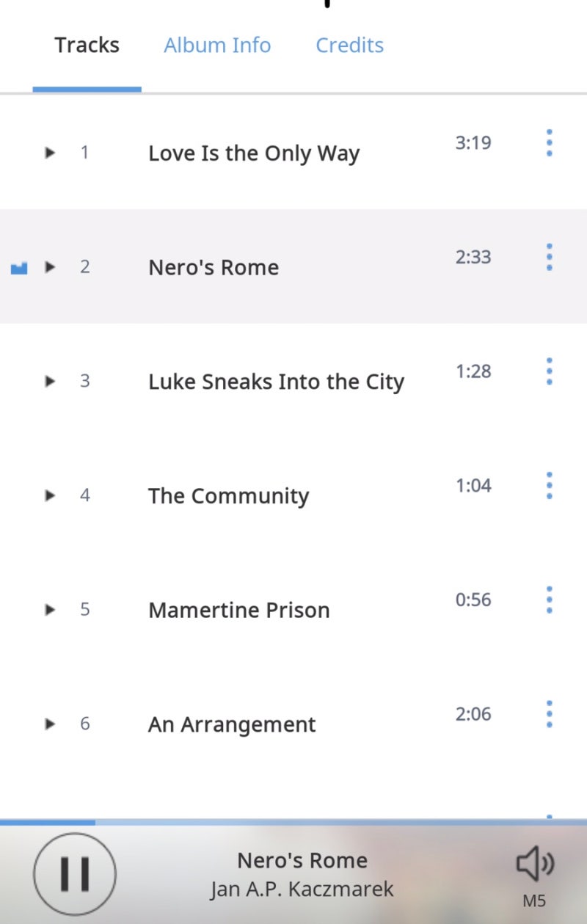This screenshot has width=587, height=924.
Task: Click the now-playing equalizer icon on track 2
Action: pos(19,268)
